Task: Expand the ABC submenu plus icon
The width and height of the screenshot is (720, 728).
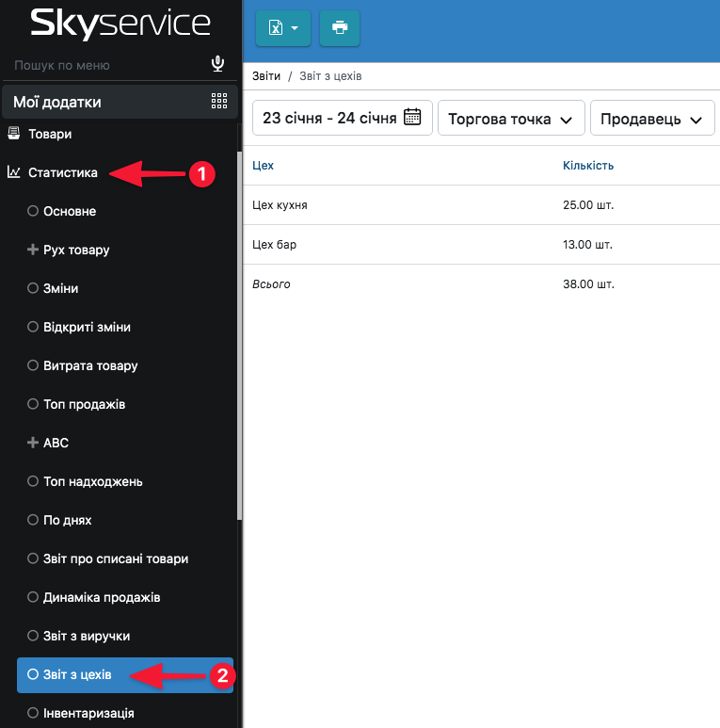Action: pyautogui.click(x=33, y=443)
